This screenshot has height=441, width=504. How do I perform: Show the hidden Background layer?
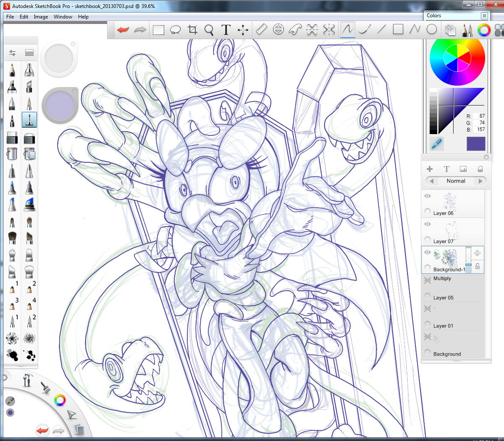428,337
